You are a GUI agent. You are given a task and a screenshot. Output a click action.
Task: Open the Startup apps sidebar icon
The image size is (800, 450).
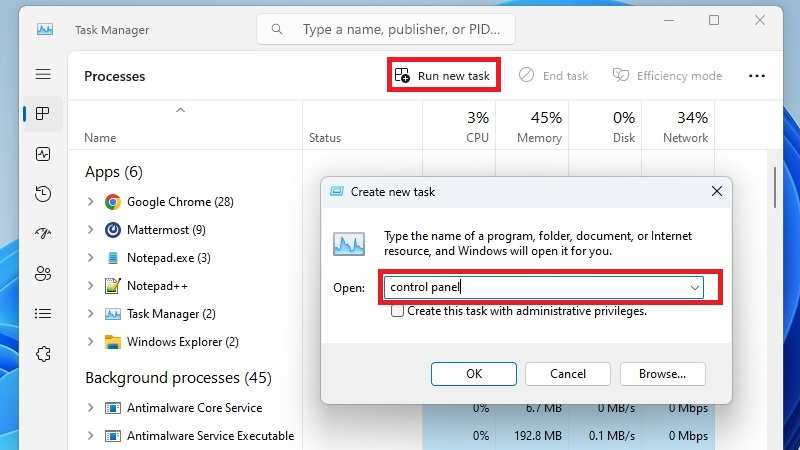[x=42, y=233]
